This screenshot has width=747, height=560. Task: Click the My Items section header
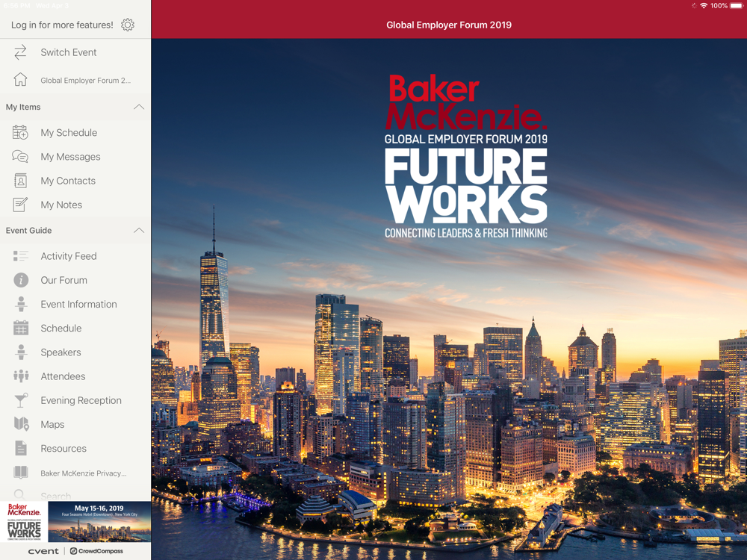(75, 107)
